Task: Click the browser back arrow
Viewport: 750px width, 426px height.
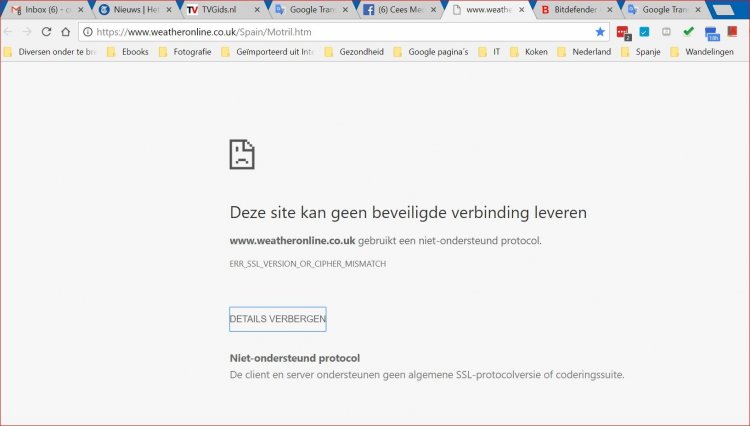Action: click(x=10, y=32)
